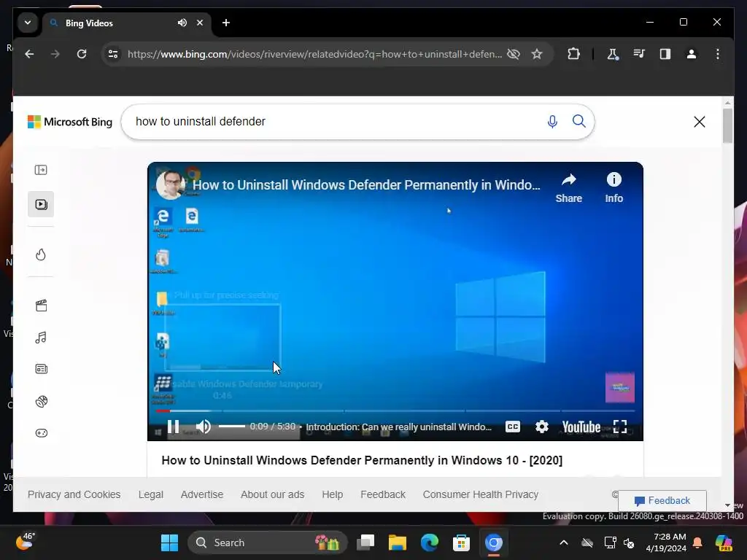Open the Help footer link
The image size is (747, 560).
333,494
